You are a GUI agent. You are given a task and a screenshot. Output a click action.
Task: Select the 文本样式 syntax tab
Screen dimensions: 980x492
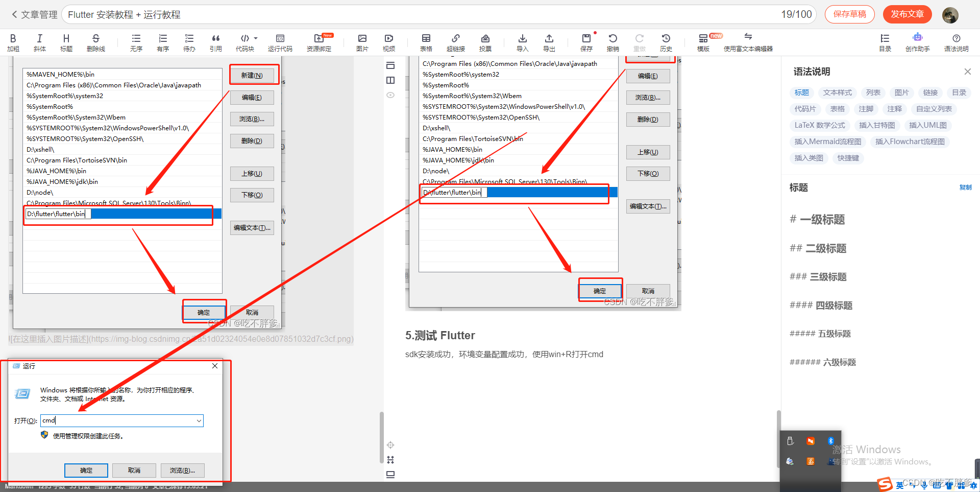838,92
